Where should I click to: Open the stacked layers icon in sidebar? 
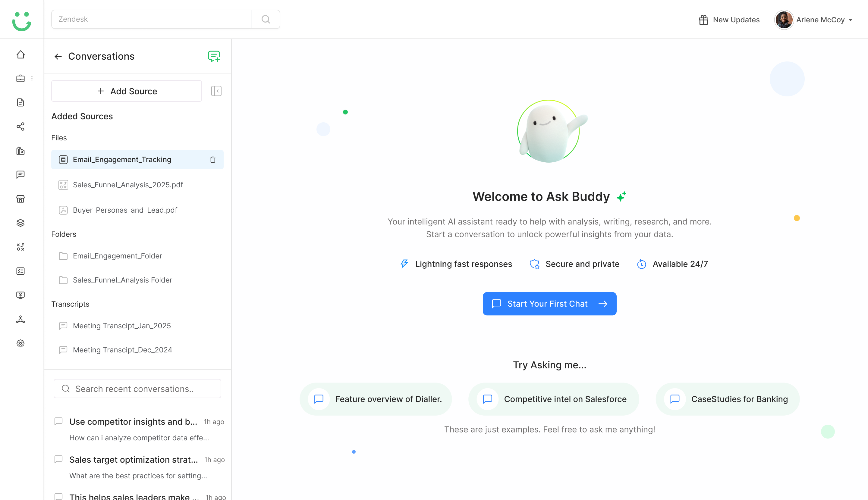click(20, 223)
